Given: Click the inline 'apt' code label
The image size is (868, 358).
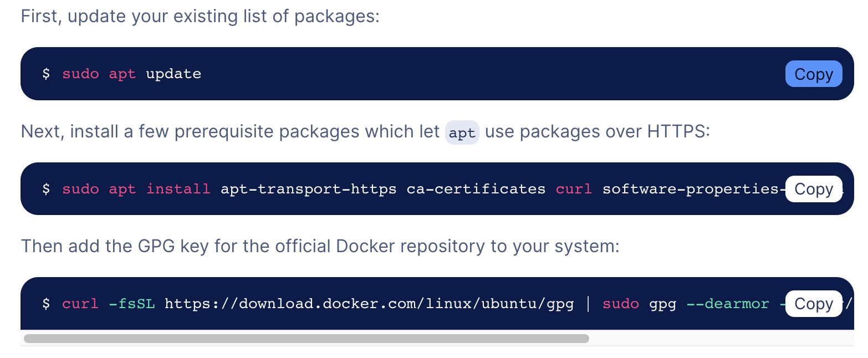Looking at the screenshot, I should tap(462, 133).
